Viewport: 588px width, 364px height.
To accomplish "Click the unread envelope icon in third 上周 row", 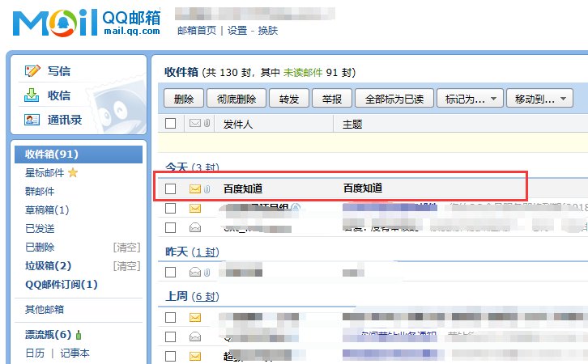I will tap(195, 356).
